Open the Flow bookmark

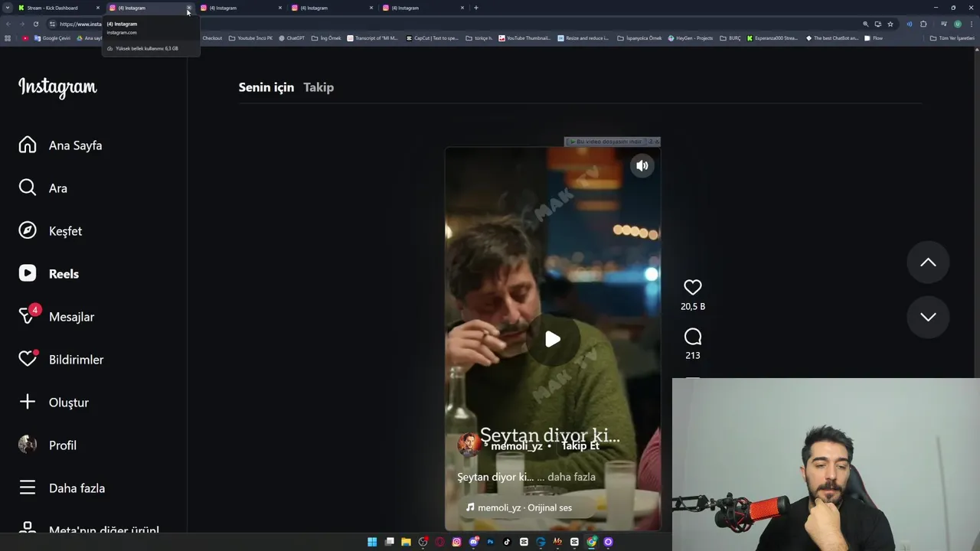pyautogui.click(x=874, y=37)
